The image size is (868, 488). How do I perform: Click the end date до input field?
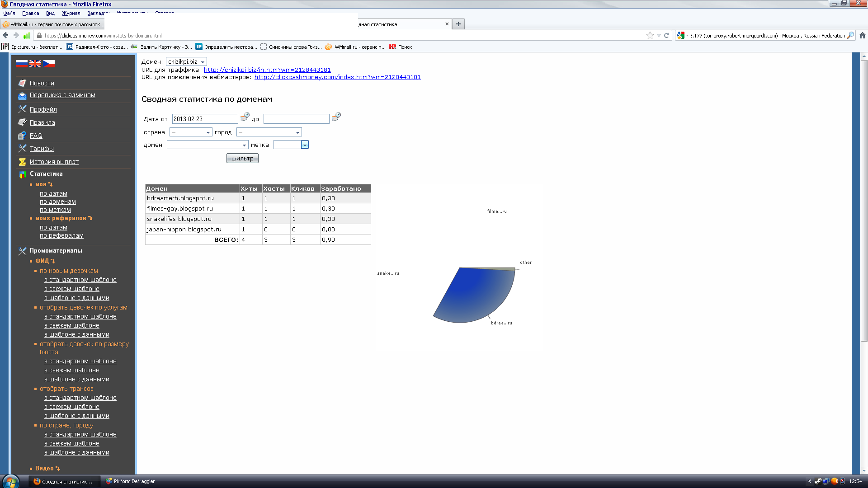(x=296, y=119)
